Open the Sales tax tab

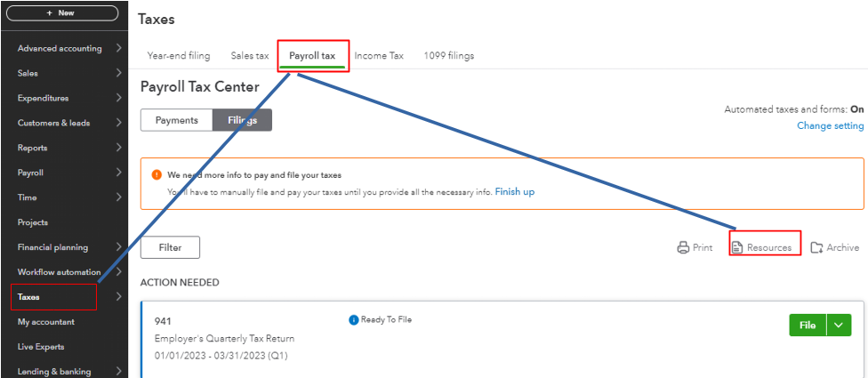tap(249, 55)
